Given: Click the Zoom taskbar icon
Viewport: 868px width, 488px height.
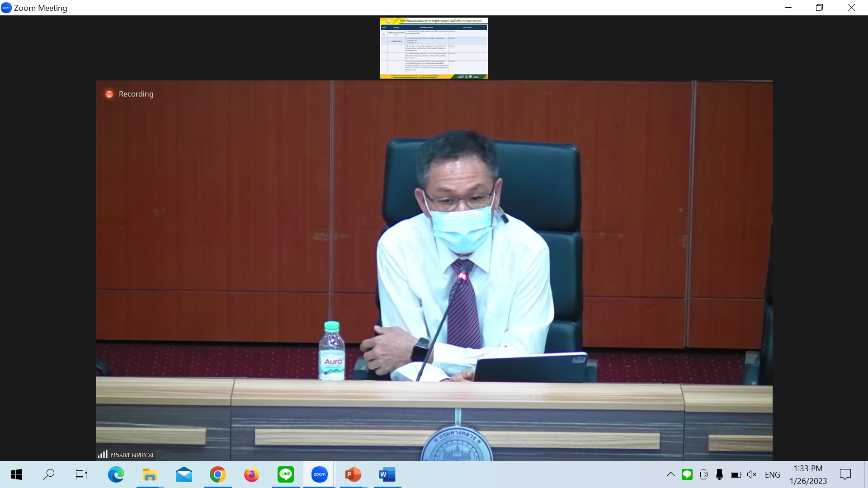Looking at the screenshot, I should (319, 474).
